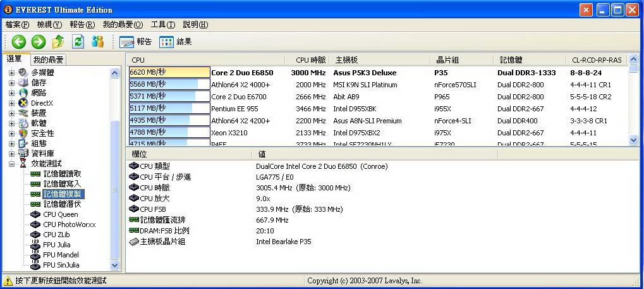Click the sidebar tree's scroll up arrow

(115, 73)
